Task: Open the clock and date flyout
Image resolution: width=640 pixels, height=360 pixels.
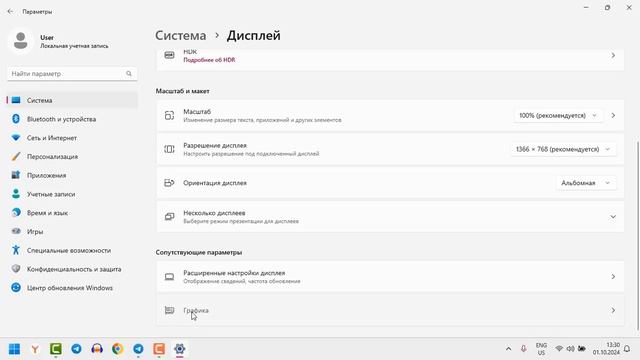Action: (606, 349)
